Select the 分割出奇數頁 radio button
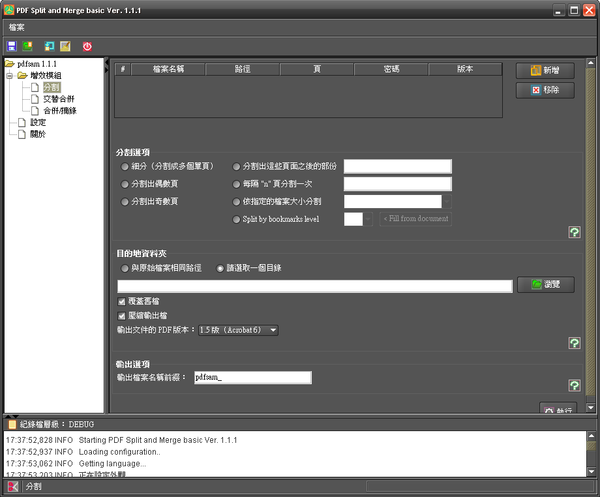Image resolution: width=600 pixels, height=497 pixels. coord(124,201)
